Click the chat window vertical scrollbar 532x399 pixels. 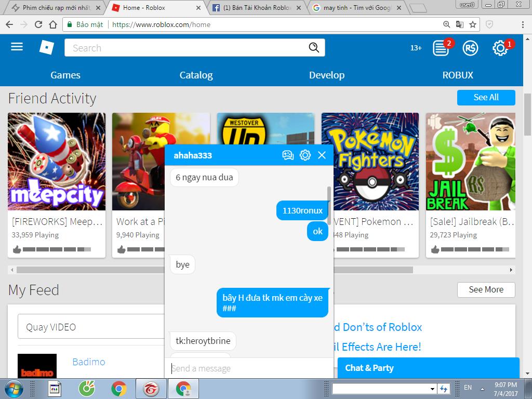click(329, 205)
